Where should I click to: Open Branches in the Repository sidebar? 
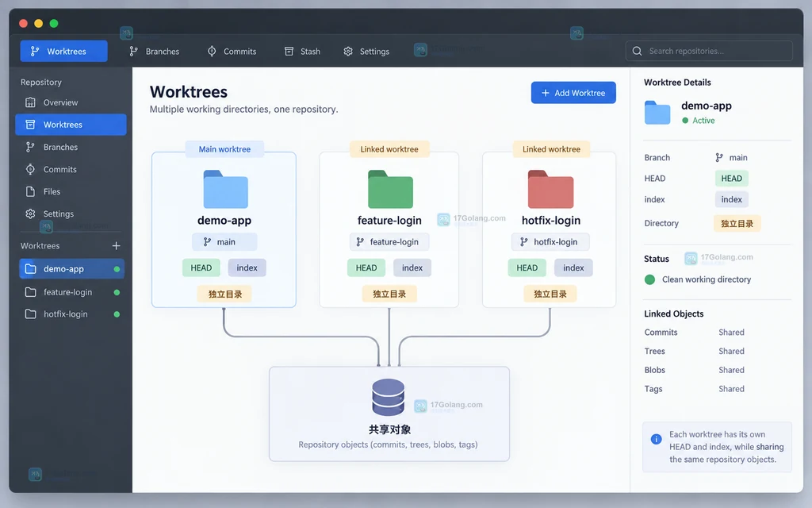(71, 147)
